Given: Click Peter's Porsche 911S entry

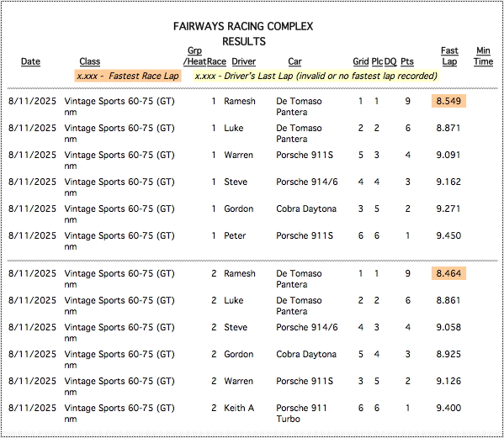Looking at the screenshot, I should (305, 235).
